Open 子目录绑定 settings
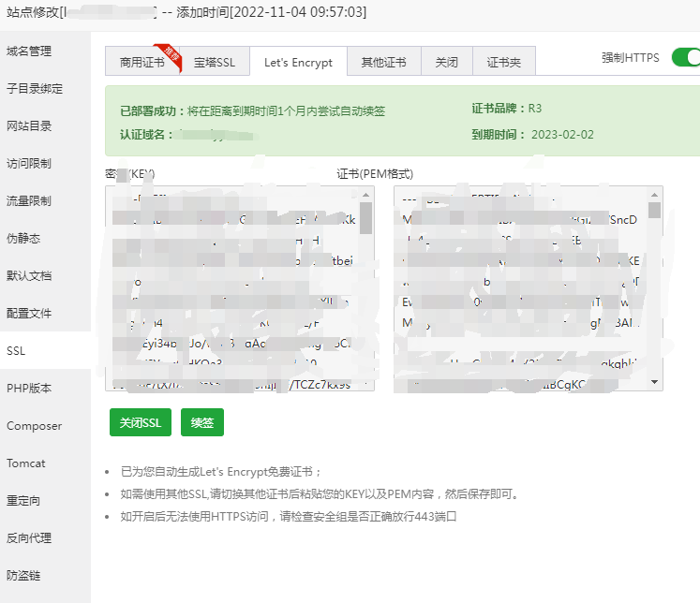Viewport: 700px width, 603px height. [x=35, y=89]
